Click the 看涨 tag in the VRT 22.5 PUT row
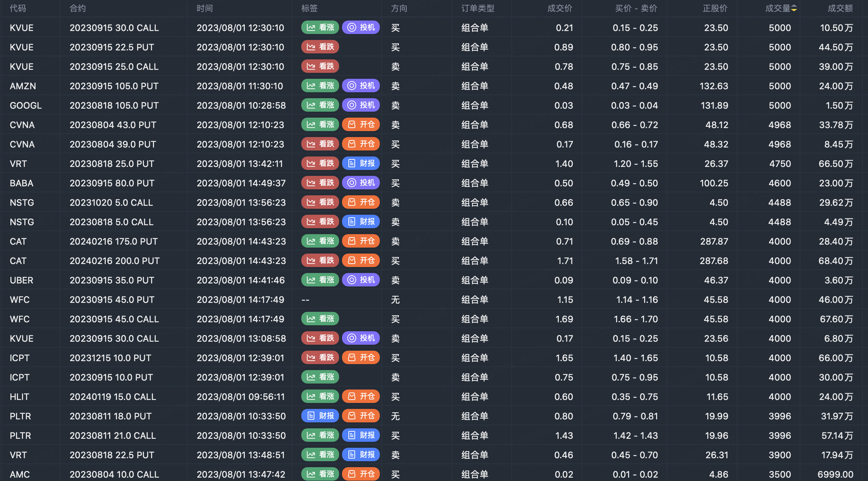 320,454
